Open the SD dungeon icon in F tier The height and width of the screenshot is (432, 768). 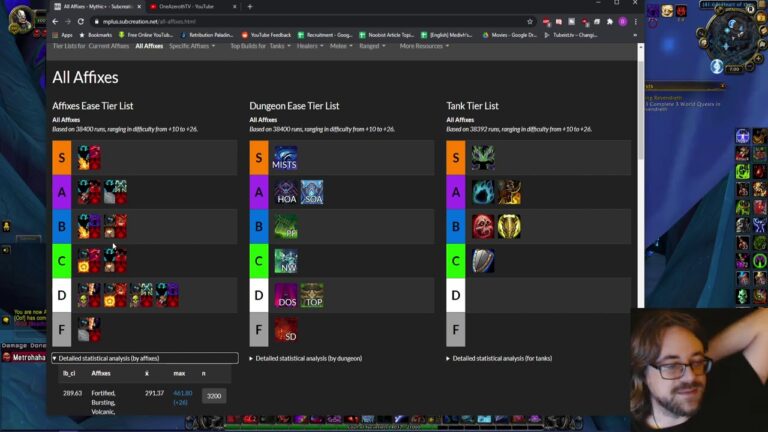[286, 329]
